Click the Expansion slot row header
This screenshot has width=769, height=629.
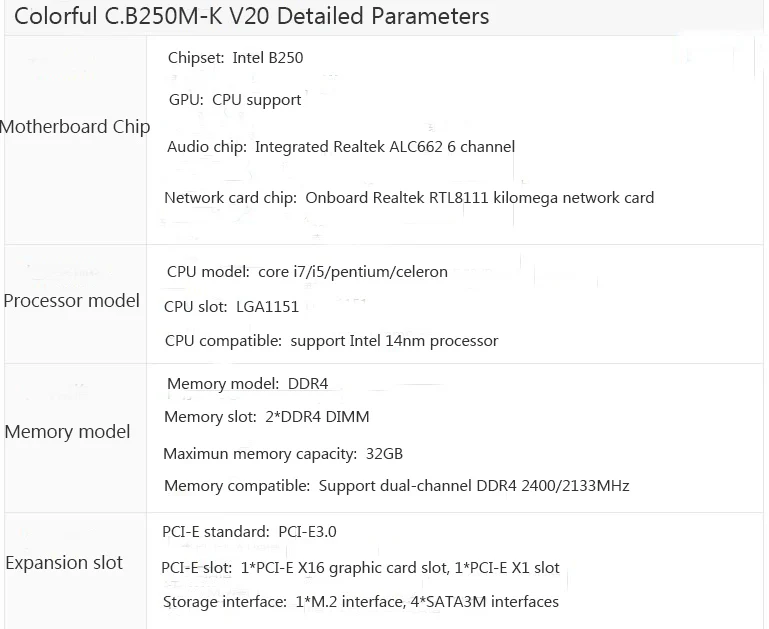pyautogui.click(x=64, y=563)
